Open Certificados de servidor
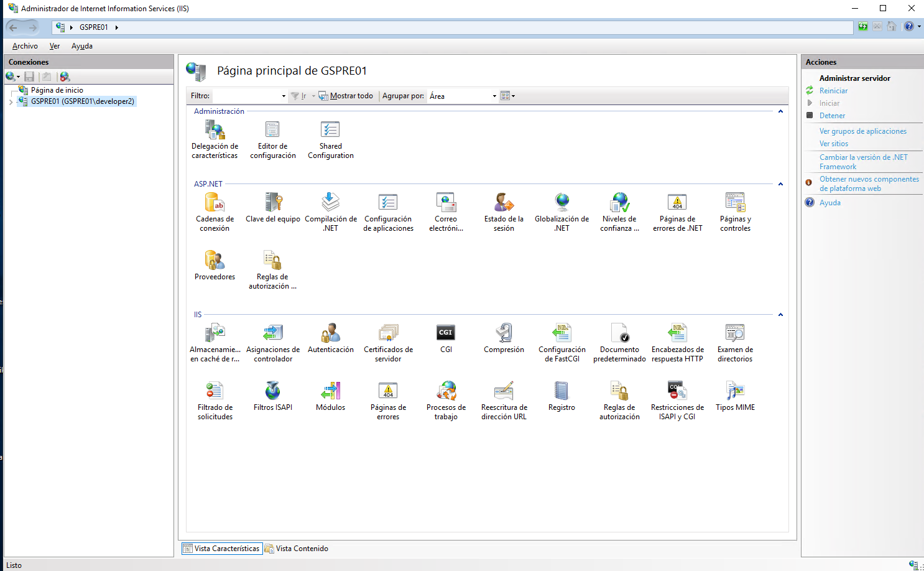Screen dimensions: 924x571 [x=388, y=334]
